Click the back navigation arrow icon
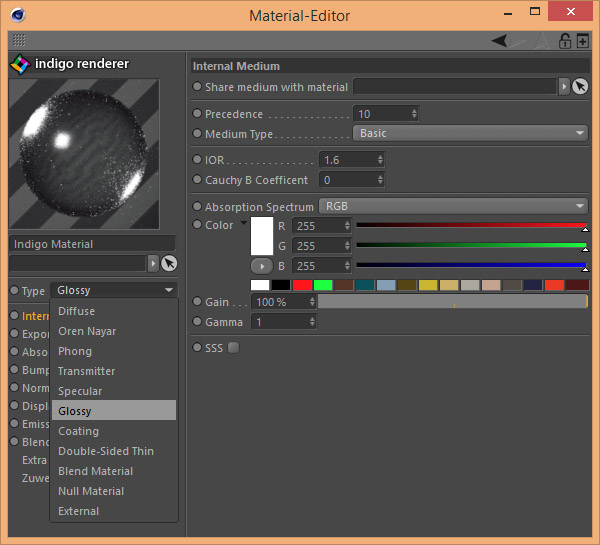Screen dimensions: 600x545 click(x=501, y=41)
